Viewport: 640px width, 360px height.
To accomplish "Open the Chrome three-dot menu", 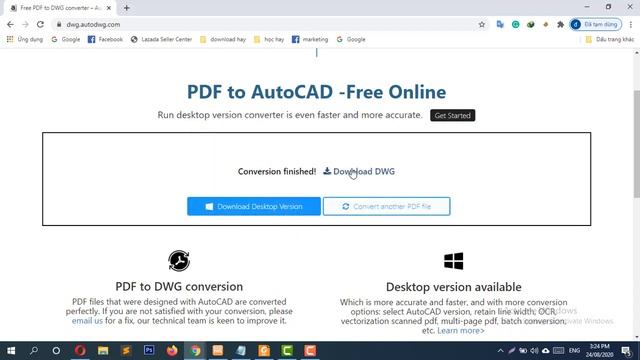I will pos(631,24).
